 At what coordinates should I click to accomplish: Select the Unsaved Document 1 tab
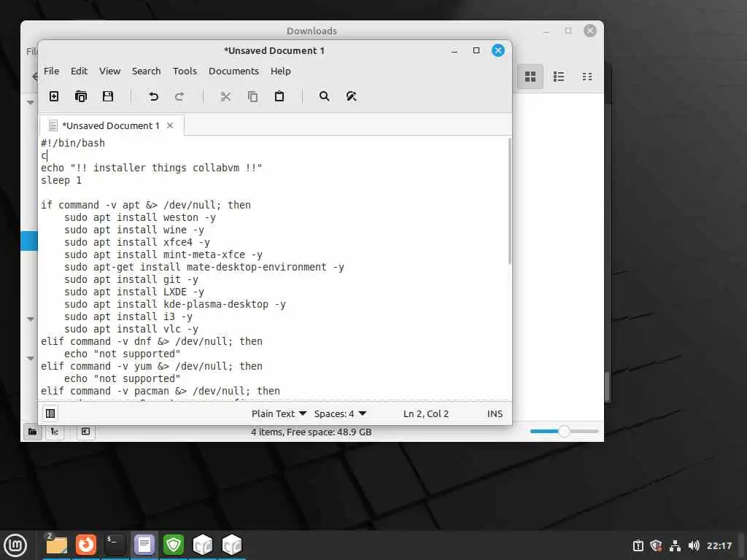pos(112,125)
